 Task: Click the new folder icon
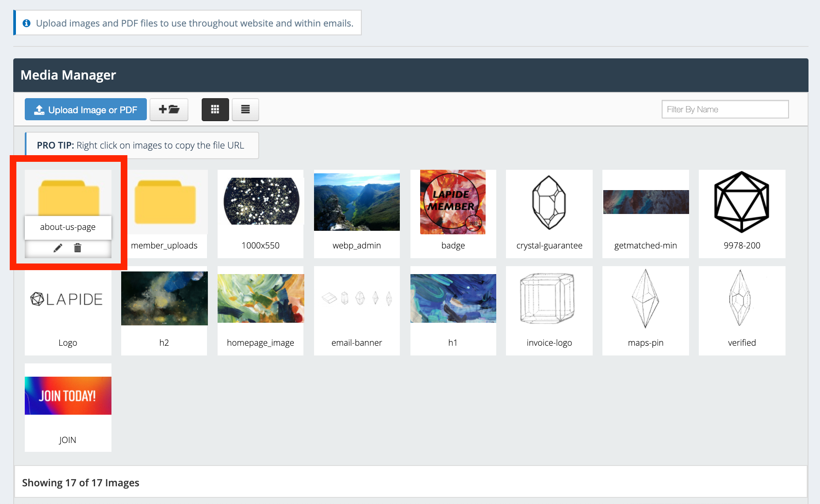(x=169, y=109)
